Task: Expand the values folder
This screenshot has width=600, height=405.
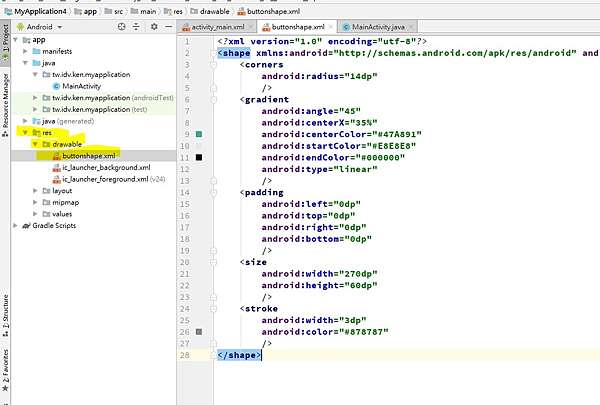Action: (35, 214)
